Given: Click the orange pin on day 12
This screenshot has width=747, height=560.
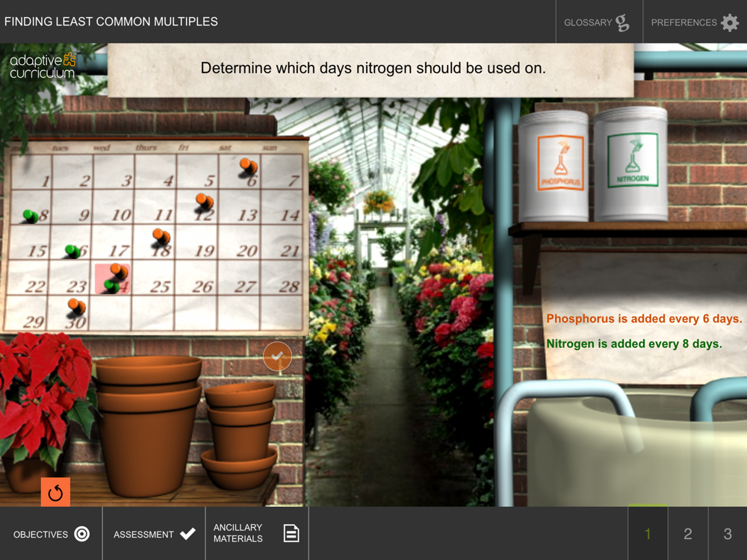Looking at the screenshot, I should point(205,202).
